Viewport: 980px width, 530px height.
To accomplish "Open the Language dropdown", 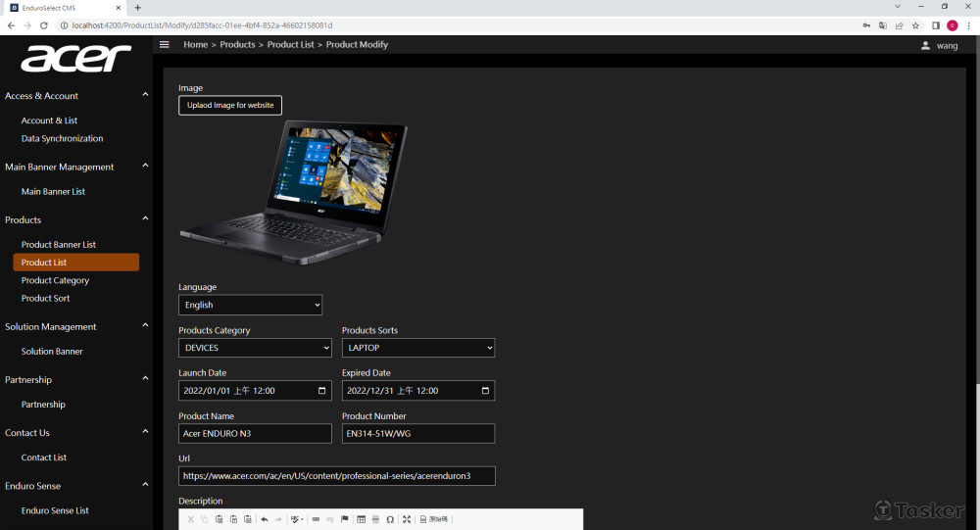I will pos(250,305).
